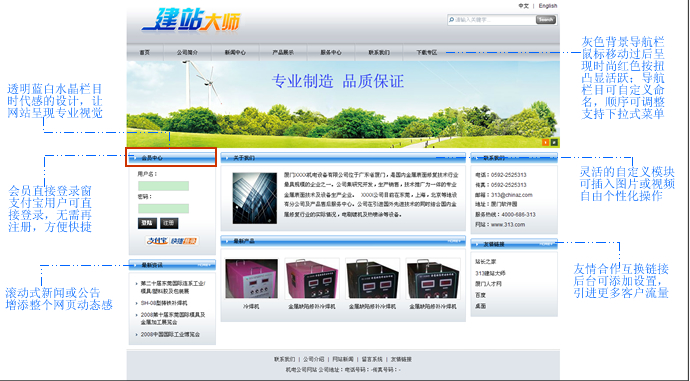Click the dark banner slide indicator

[554, 142]
